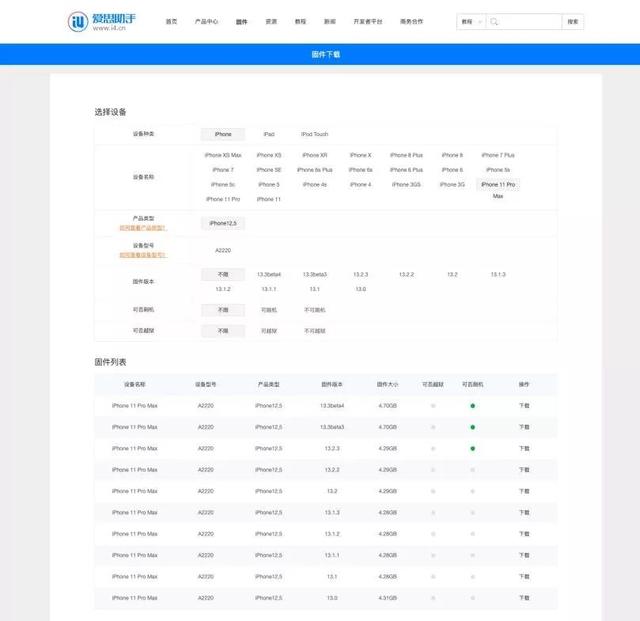Select iPhone 11 device name option
The image size is (640, 621).
(269, 199)
